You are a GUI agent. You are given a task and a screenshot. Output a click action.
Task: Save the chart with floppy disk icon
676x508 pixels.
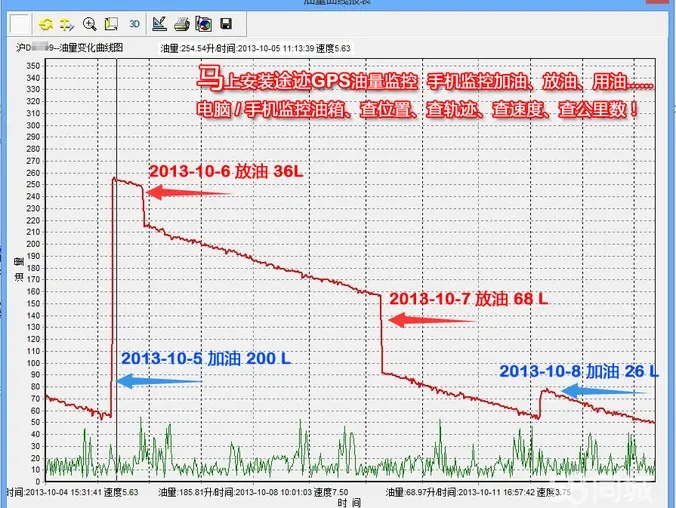coord(226,22)
